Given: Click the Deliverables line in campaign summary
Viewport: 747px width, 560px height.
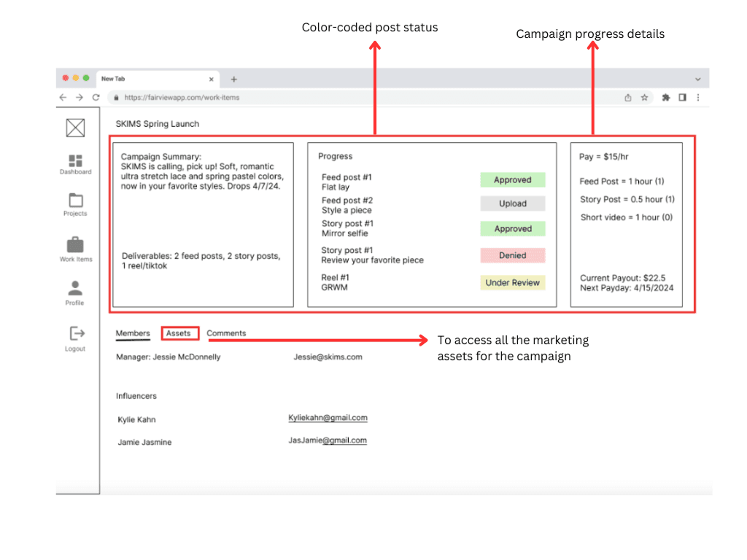Looking at the screenshot, I should [x=201, y=261].
